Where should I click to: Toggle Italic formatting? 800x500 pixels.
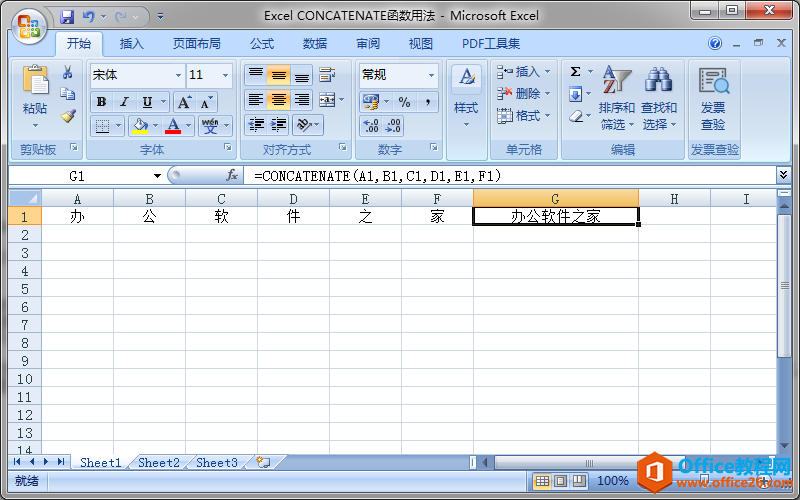point(124,102)
